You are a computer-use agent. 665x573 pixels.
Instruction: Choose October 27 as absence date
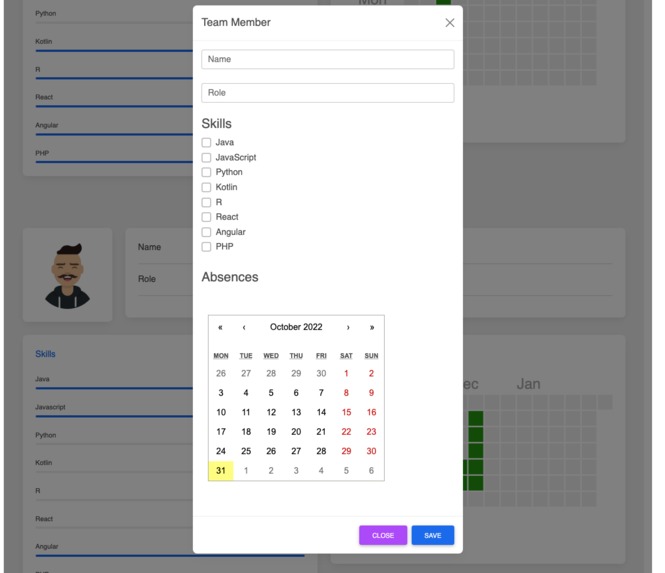296,451
